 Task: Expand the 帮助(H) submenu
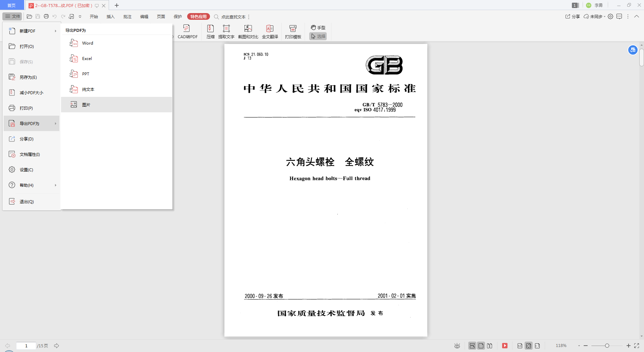(x=32, y=185)
